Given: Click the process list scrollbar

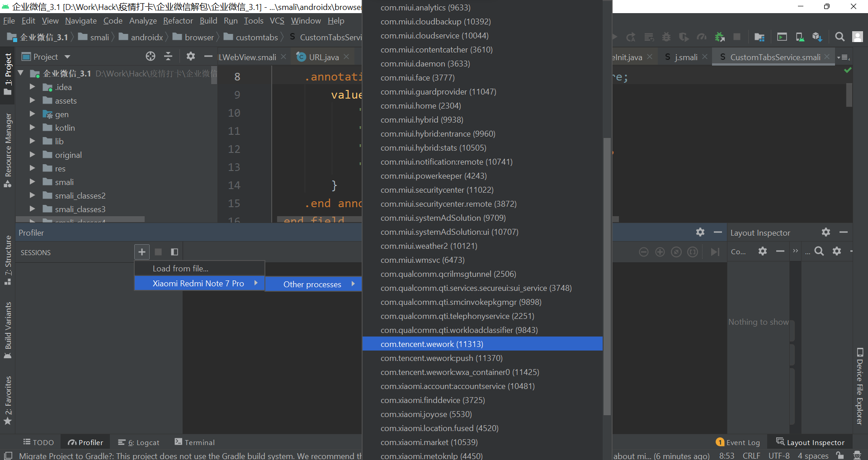Looking at the screenshot, I should coord(607,276).
